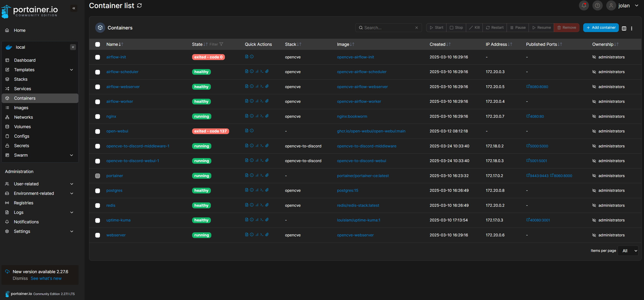Open Images page
The width and height of the screenshot is (644, 300).
coord(40,108)
